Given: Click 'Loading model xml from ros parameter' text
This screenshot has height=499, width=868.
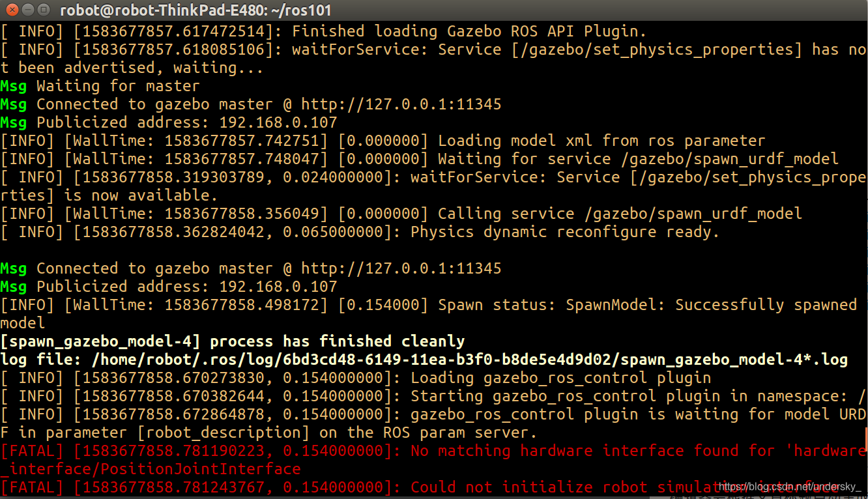Looking at the screenshot, I should point(601,141).
